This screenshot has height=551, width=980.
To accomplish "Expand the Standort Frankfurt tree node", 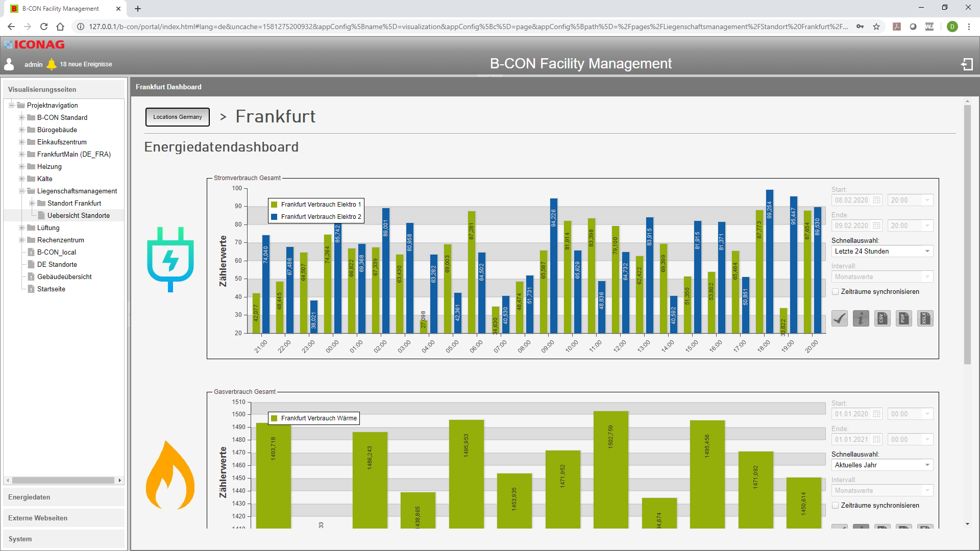I will tap(32, 204).
